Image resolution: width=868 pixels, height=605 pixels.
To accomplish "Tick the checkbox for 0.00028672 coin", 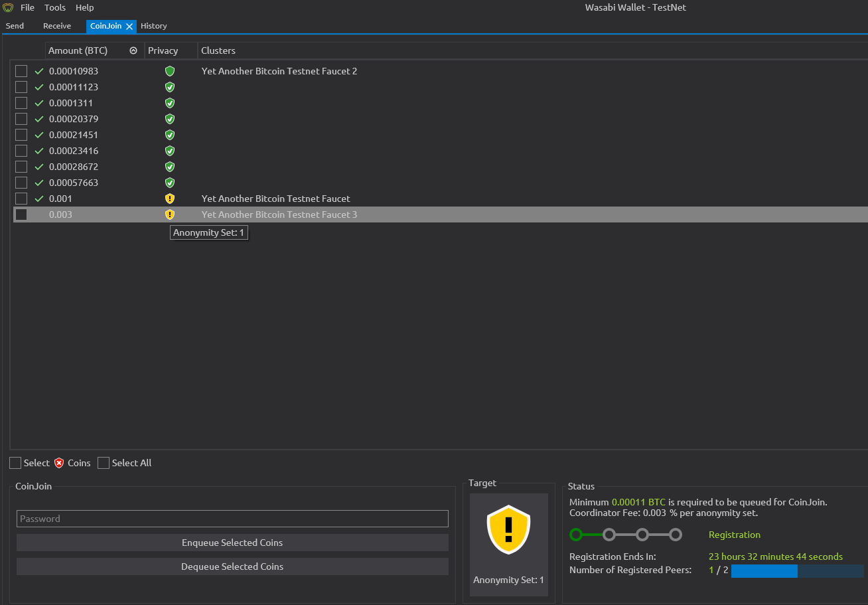I will 21,167.
